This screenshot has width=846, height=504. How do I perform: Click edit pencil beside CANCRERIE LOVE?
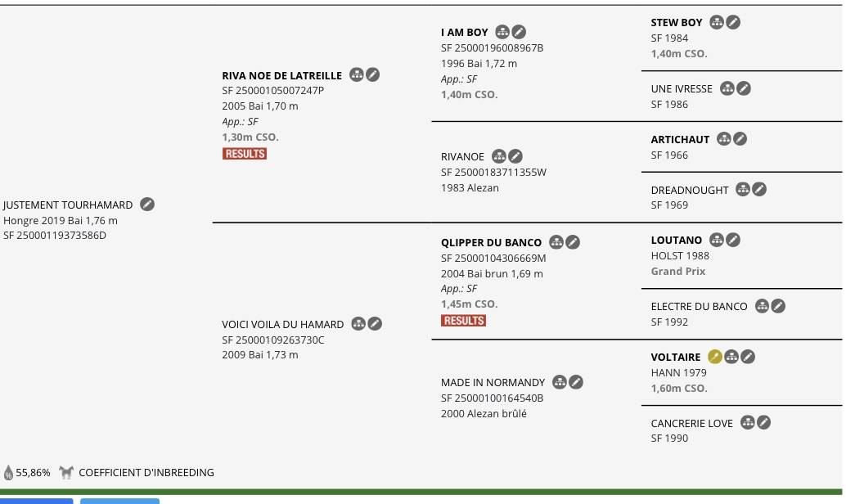pos(763,422)
